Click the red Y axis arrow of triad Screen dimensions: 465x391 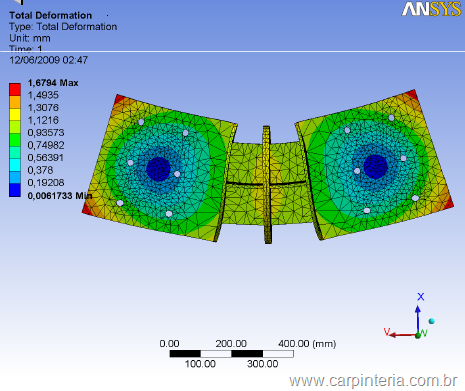[x=402, y=335]
